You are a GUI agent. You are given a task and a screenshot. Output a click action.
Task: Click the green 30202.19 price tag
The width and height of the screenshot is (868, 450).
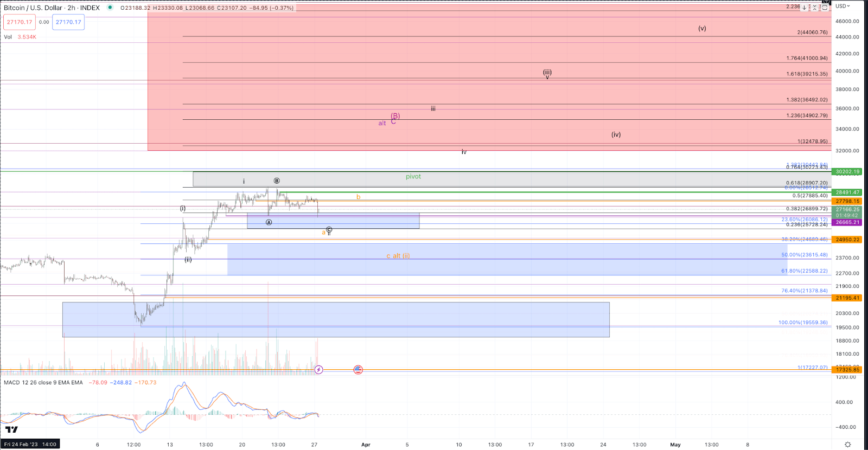847,172
